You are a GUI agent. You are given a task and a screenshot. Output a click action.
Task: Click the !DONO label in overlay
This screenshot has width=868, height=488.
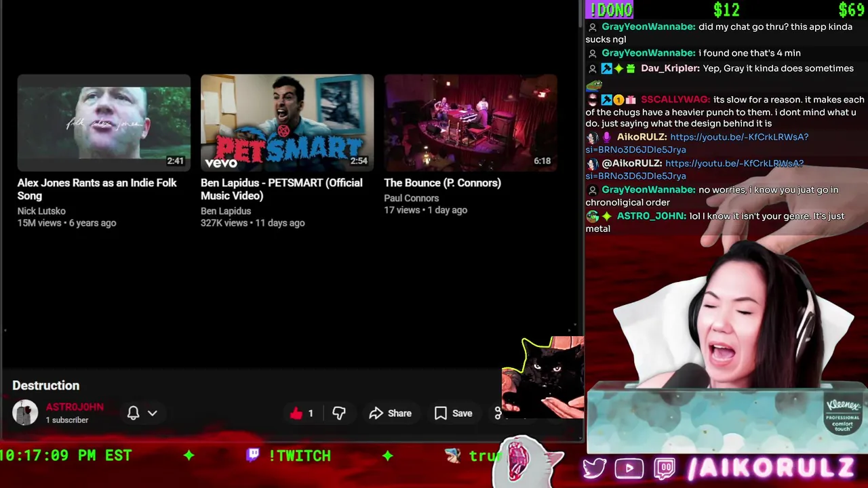click(610, 9)
